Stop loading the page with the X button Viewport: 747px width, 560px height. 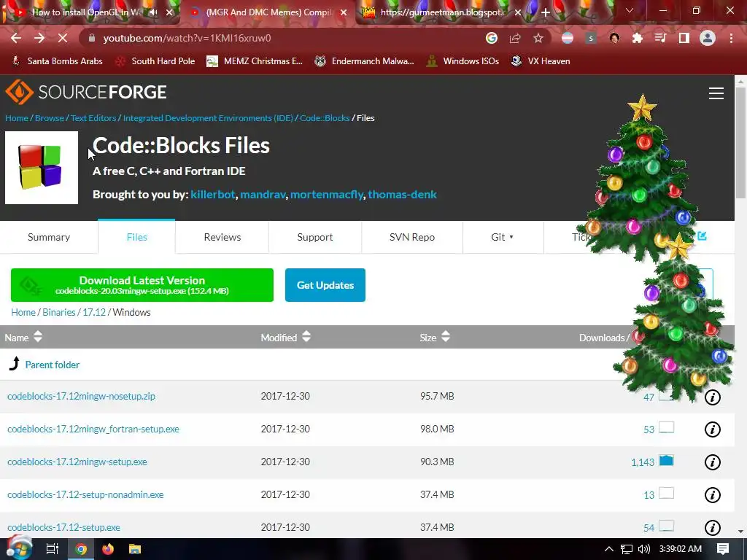click(63, 38)
